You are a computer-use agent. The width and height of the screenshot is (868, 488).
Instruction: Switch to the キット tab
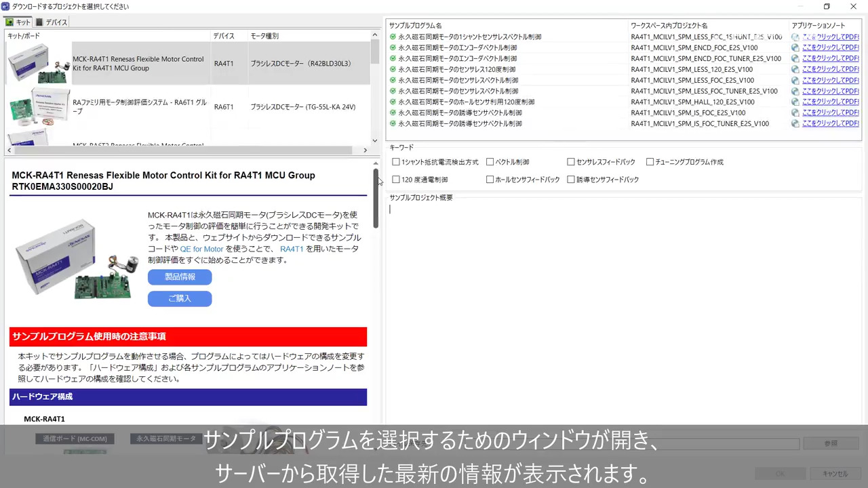18,22
